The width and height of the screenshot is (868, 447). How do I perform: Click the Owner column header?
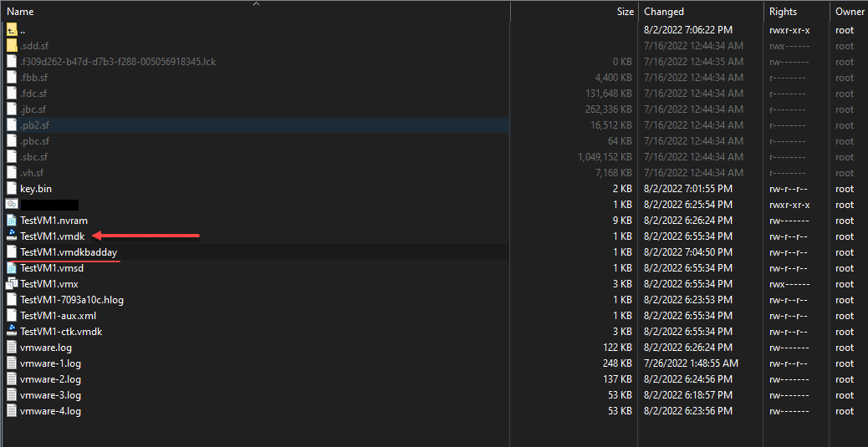point(850,12)
